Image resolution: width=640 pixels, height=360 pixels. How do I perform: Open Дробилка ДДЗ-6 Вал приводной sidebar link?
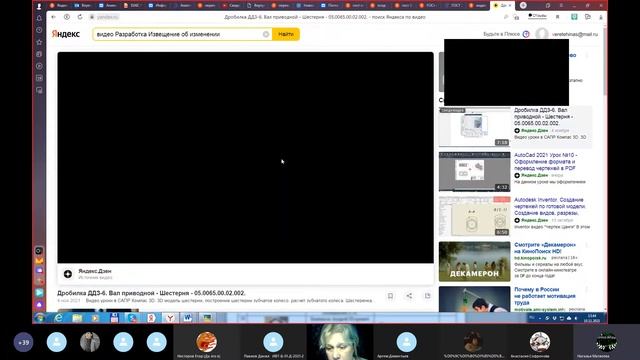click(x=543, y=117)
